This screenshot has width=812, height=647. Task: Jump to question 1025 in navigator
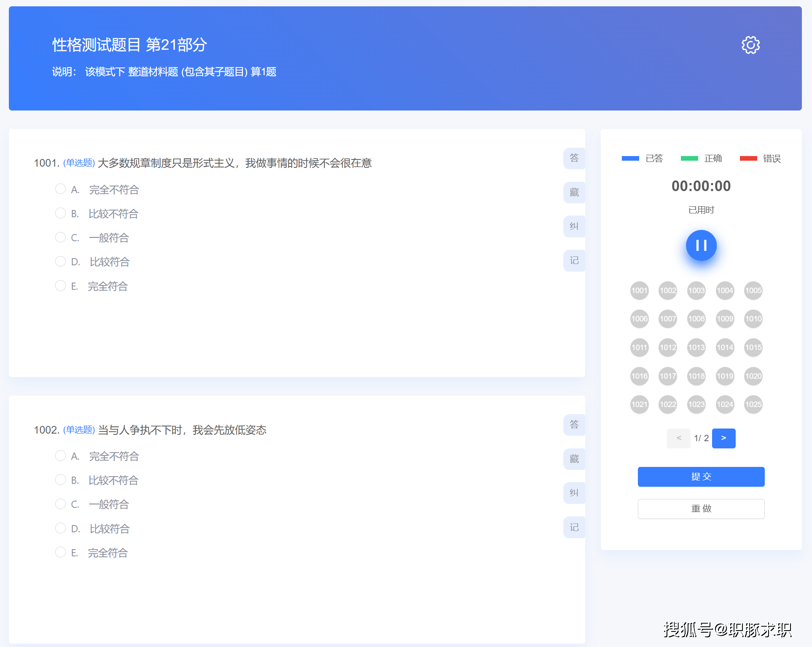pyautogui.click(x=753, y=404)
